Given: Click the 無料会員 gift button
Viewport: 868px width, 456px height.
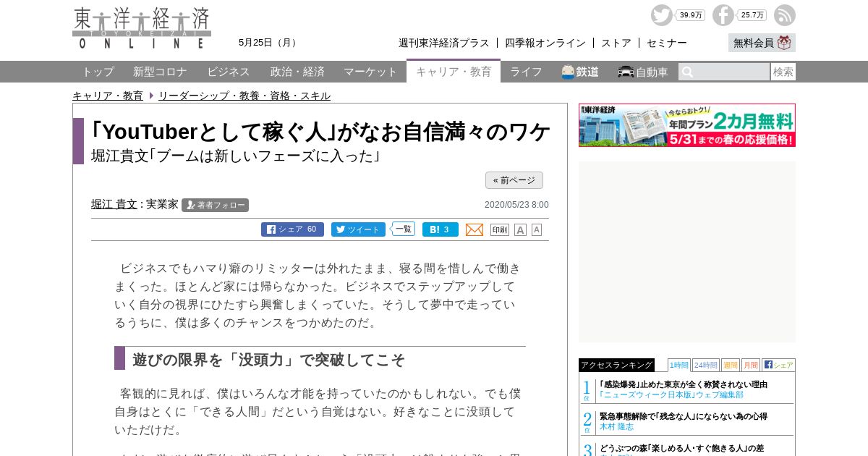Looking at the screenshot, I should [x=762, y=43].
